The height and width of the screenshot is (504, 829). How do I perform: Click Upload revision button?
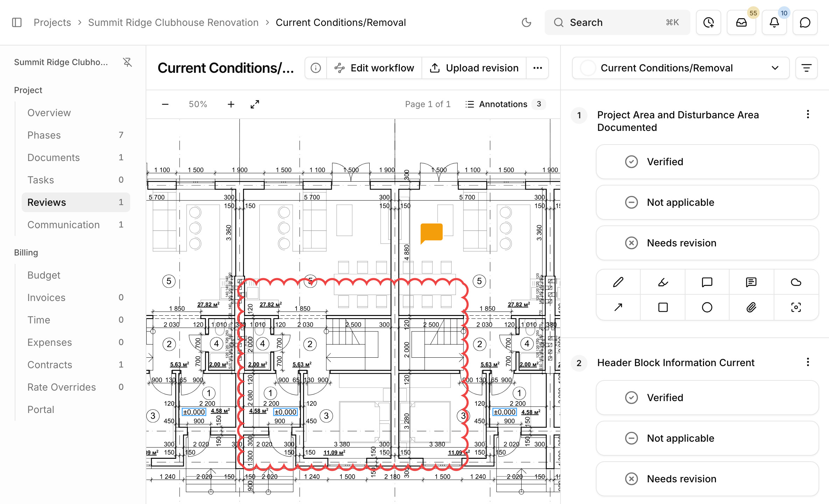point(474,68)
